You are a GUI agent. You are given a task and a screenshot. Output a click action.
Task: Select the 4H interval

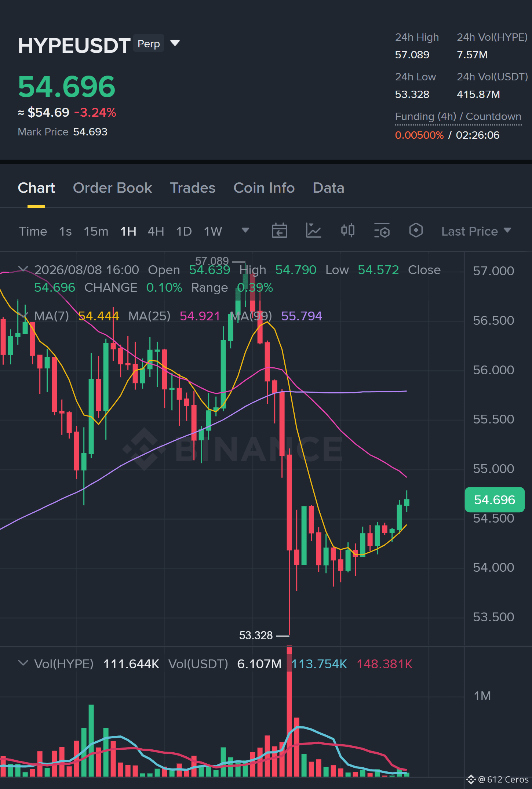(x=156, y=231)
